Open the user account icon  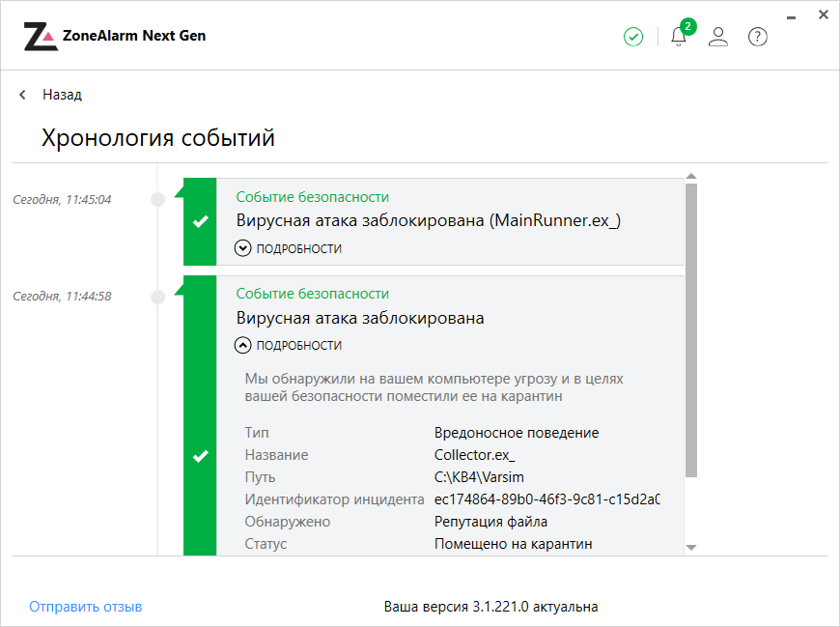tap(717, 37)
